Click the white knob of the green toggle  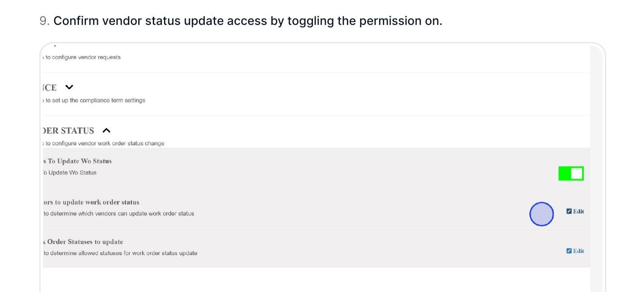click(x=577, y=173)
